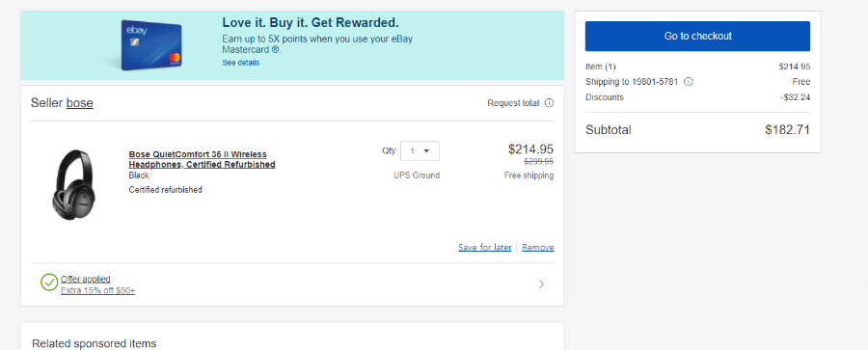Open Bose QuietComfort 35 II title link
Screen dimensions: 868x350
point(203,159)
